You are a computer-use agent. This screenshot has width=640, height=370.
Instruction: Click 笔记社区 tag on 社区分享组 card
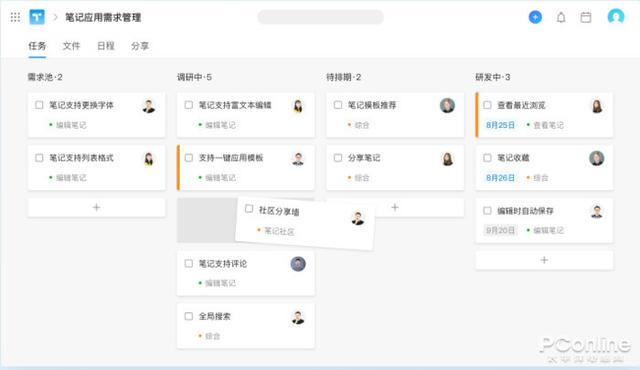point(276,231)
